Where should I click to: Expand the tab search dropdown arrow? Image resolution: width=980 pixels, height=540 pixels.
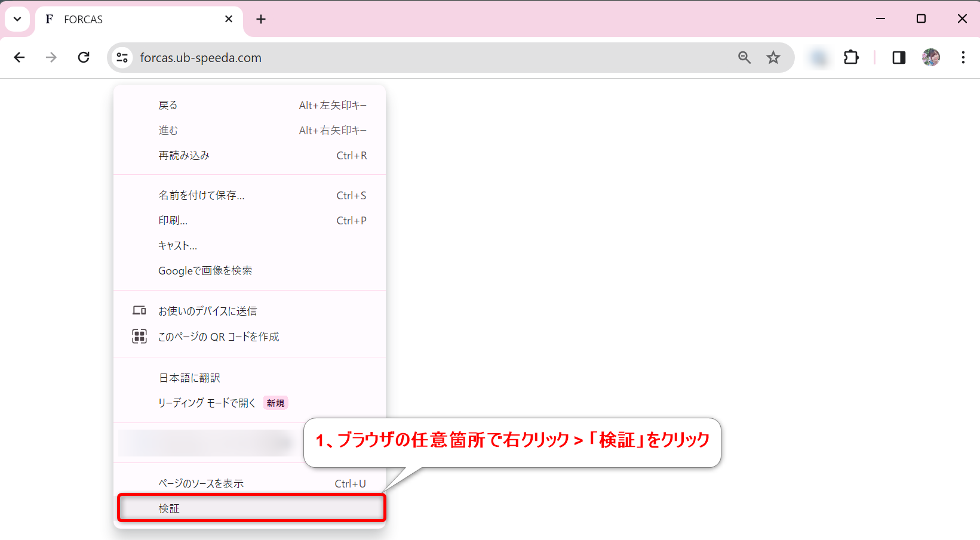(x=17, y=19)
